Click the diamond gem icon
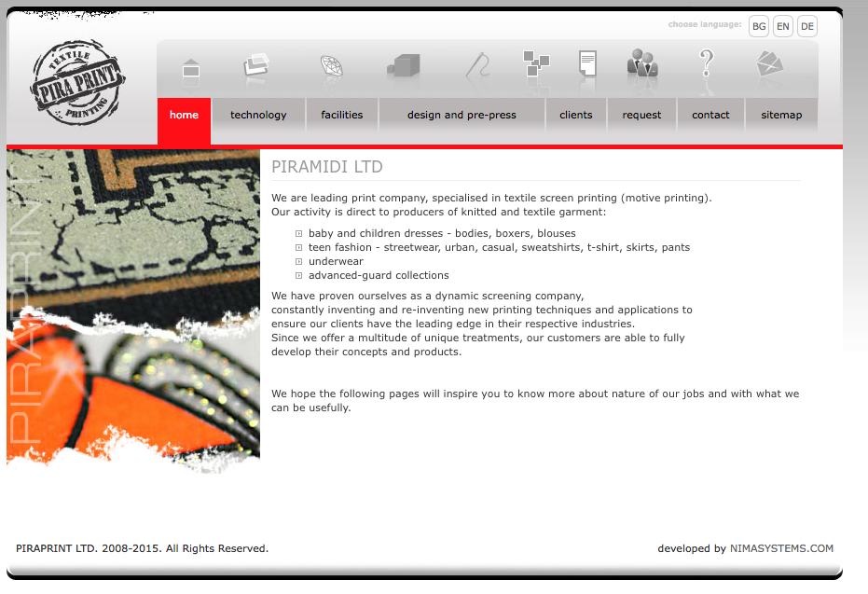The height and width of the screenshot is (594, 868). [x=331, y=65]
